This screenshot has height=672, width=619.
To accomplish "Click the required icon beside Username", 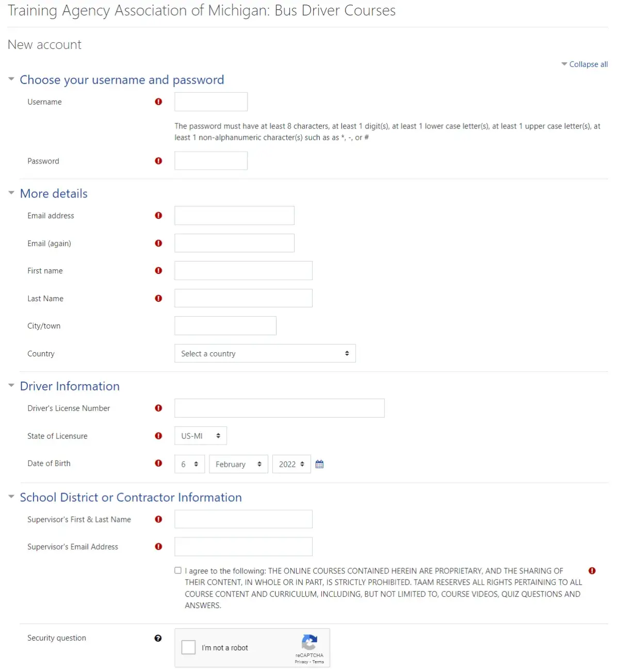I will [158, 102].
